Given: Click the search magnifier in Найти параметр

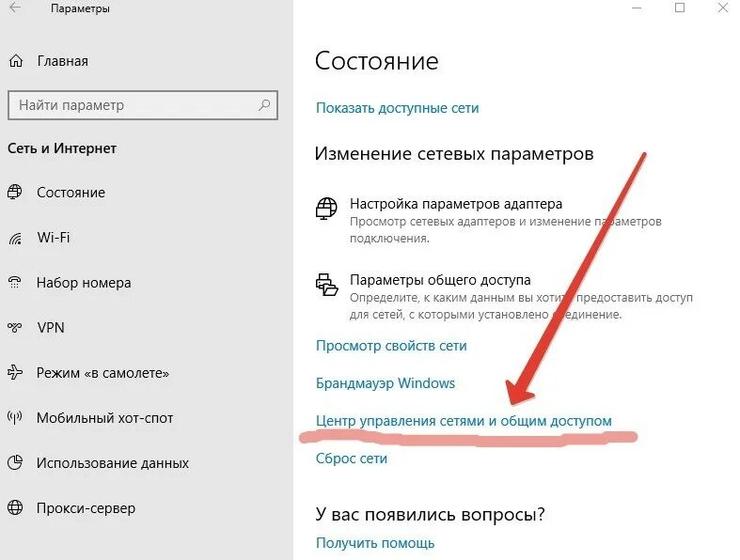Looking at the screenshot, I should [x=264, y=104].
